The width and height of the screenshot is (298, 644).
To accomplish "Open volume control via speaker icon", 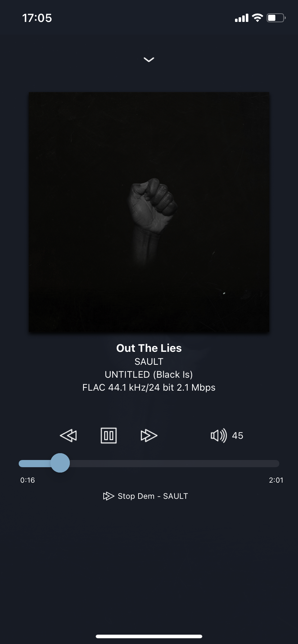I will click(218, 436).
